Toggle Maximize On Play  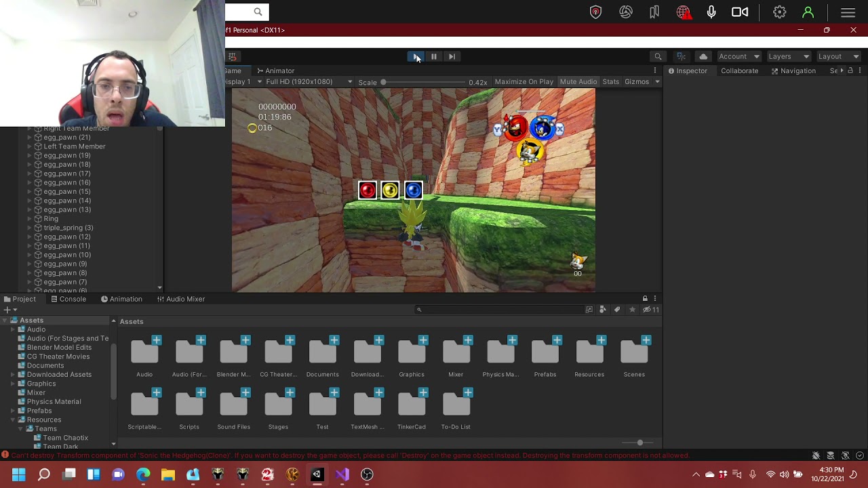(x=524, y=82)
